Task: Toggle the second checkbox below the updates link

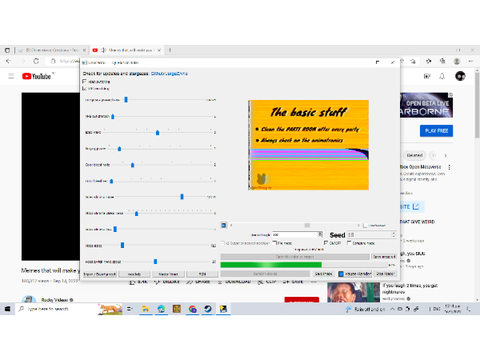Action: click(85, 88)
